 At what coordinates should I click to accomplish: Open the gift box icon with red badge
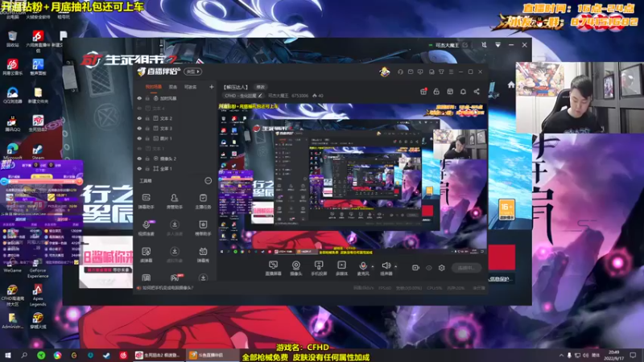tap(423, 92)
